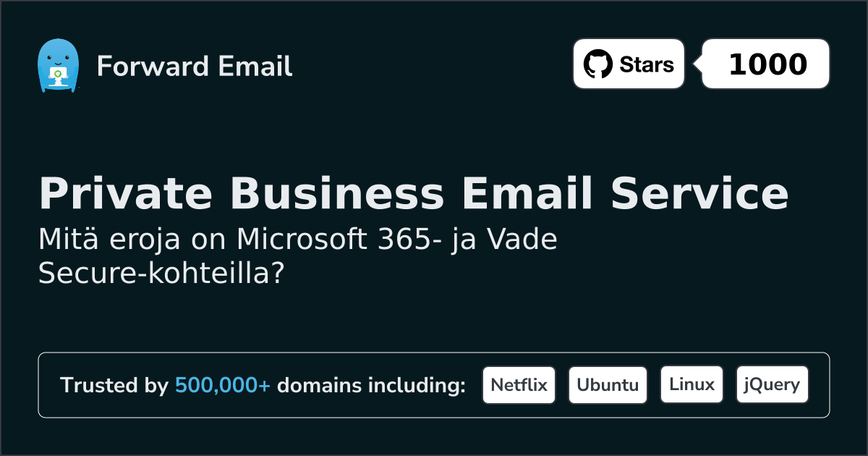Click the blue 500,000+ domains figure
This screenshot has width=868, height=456.
point(223,386)
